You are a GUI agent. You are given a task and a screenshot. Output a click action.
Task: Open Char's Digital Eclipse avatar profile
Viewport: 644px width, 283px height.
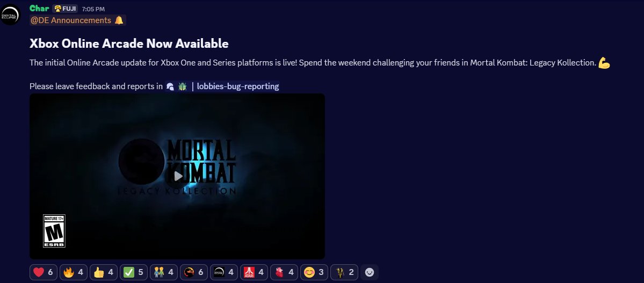click(x=10, y=15)
